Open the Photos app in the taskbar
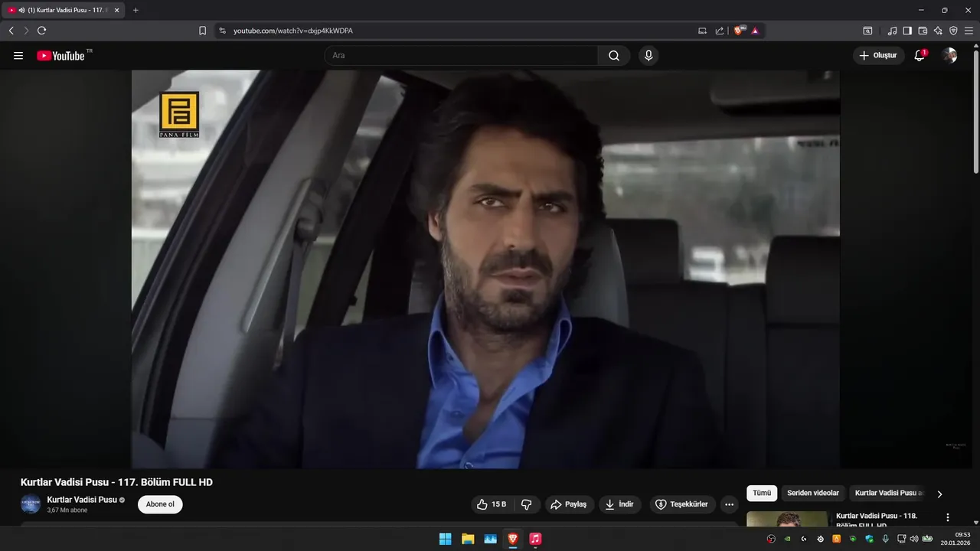The width and height of the screenshot is (980, 551). click(x=490, y=539)
